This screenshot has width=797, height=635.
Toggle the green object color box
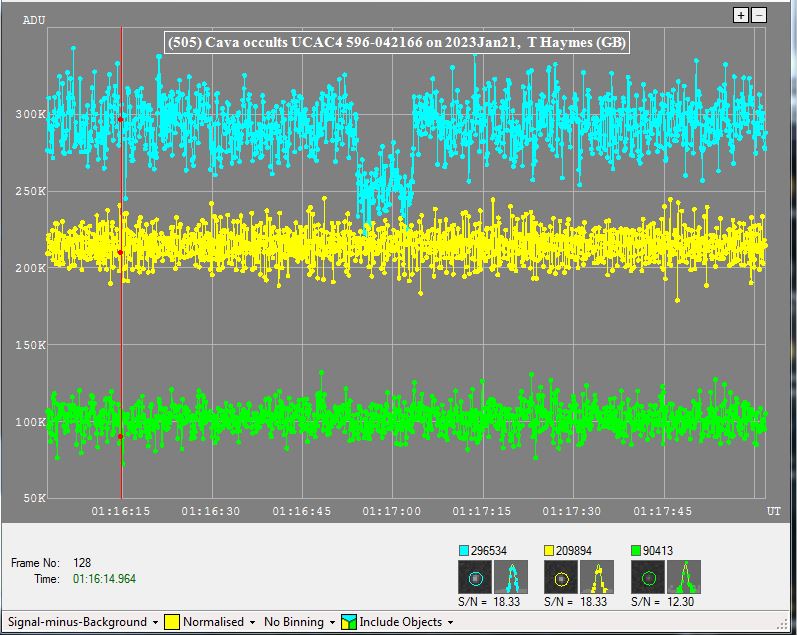click(x=637, y=551)
